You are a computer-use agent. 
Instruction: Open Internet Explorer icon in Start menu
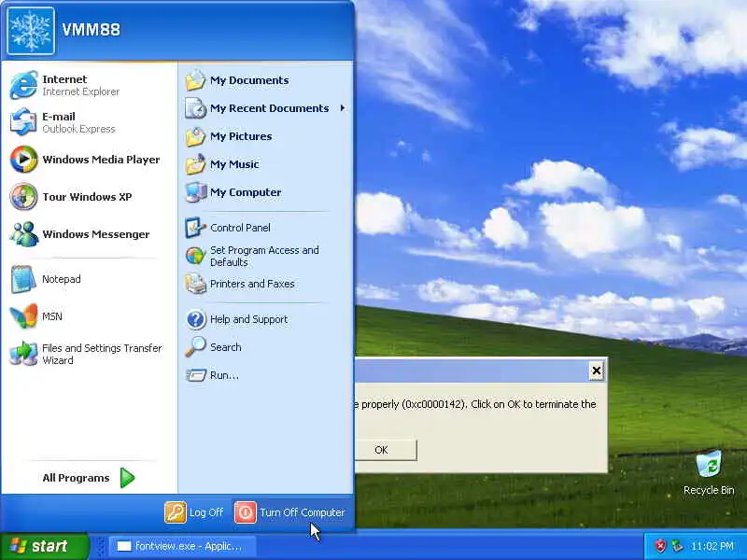tap(23, 85)
